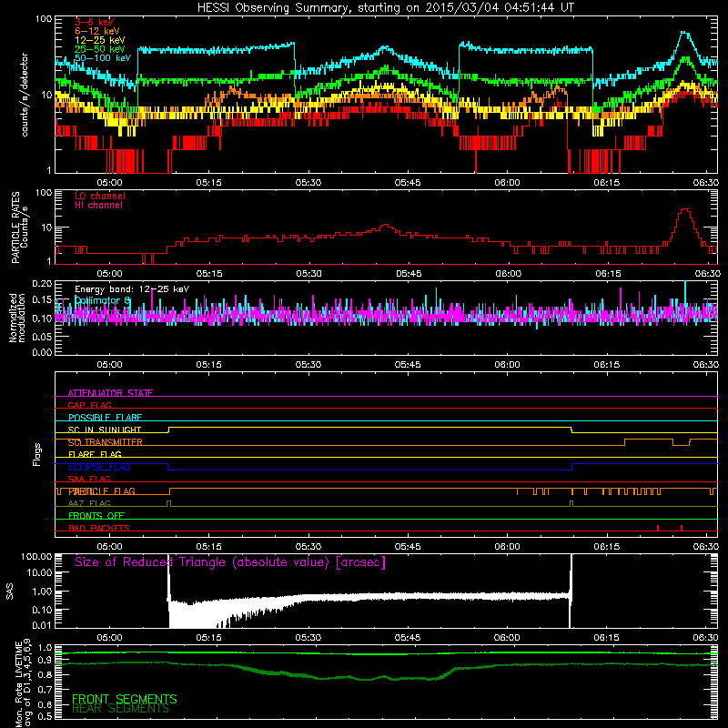Select the green 'FRONTS OFF' label
This screenshot has width=728, height=728.
coord(96,516)
